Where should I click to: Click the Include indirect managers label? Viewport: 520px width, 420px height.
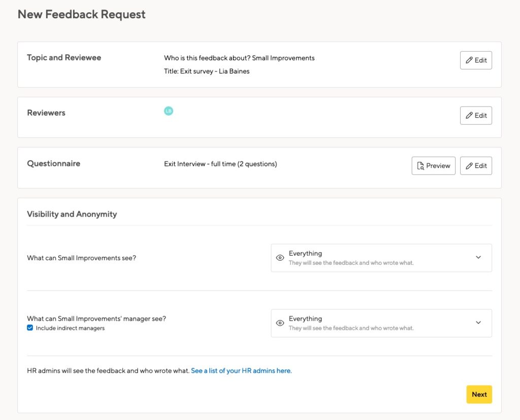tap(70, 328)
